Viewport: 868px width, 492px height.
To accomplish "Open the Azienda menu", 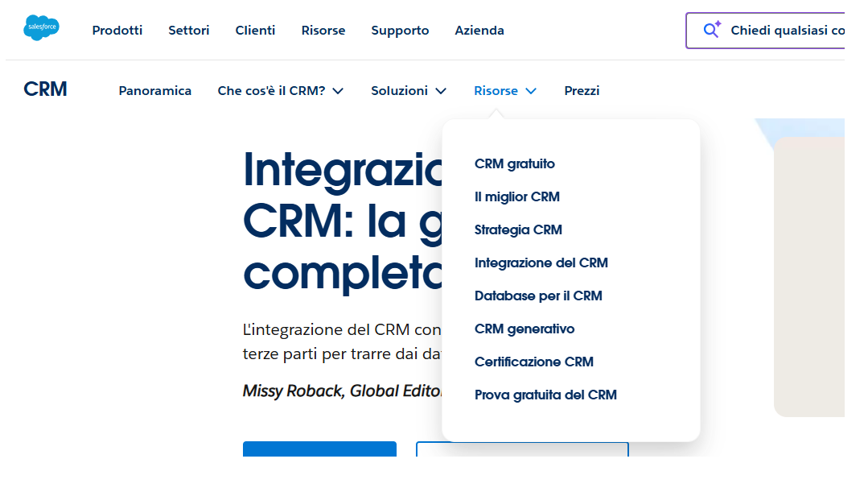I will coord(479,31).
